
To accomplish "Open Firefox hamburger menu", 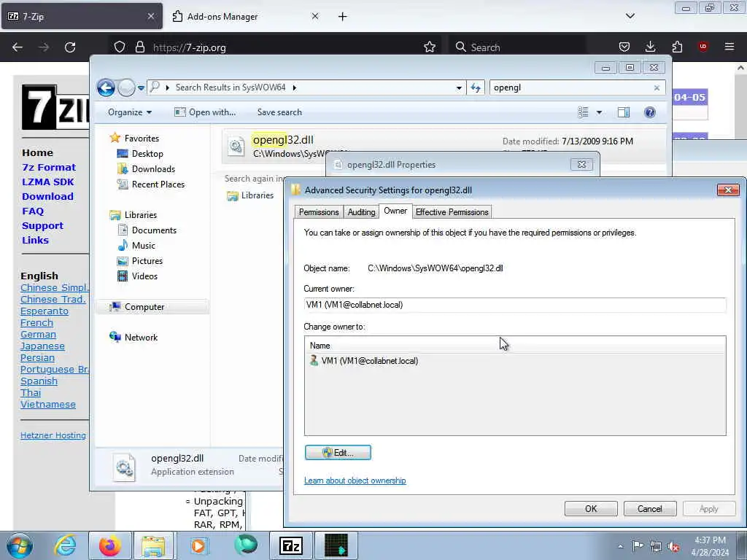I will [729, 47].
